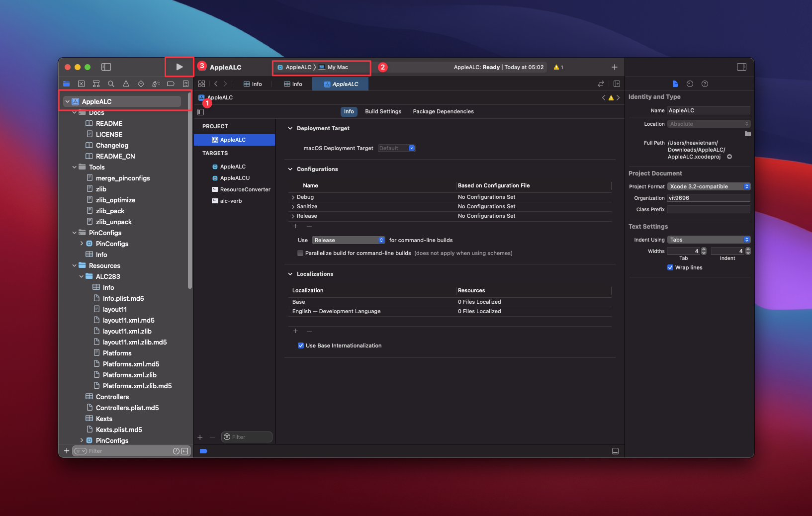The width and height of the screenshot is (812, 516).
Task: Toggle source-control status filter in navigator
Action: click(x=185, y=451)
